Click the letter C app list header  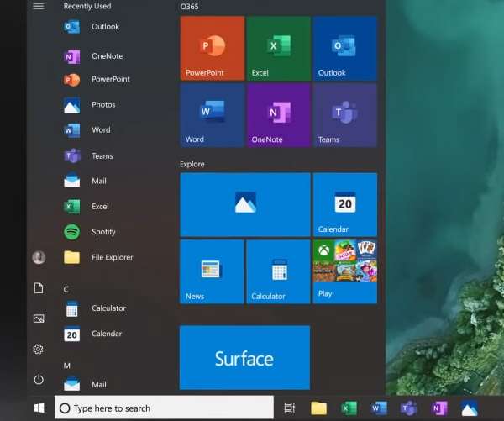66,290
